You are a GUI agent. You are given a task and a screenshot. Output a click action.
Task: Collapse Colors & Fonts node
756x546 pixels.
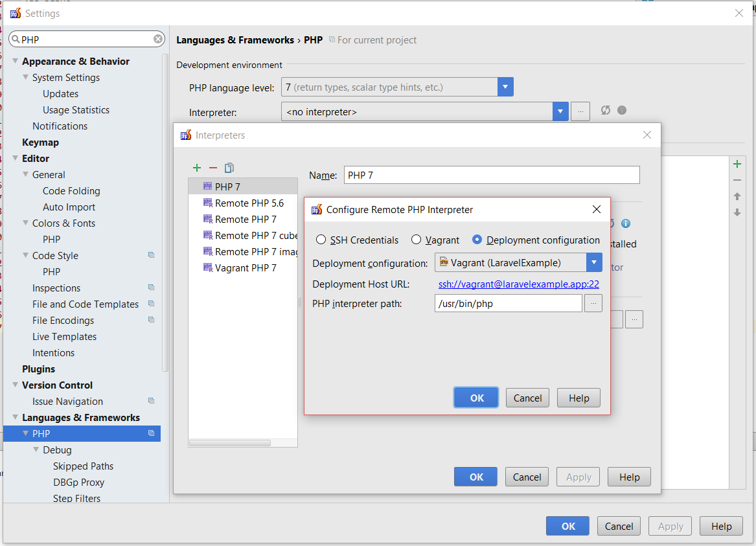[25, 223]
